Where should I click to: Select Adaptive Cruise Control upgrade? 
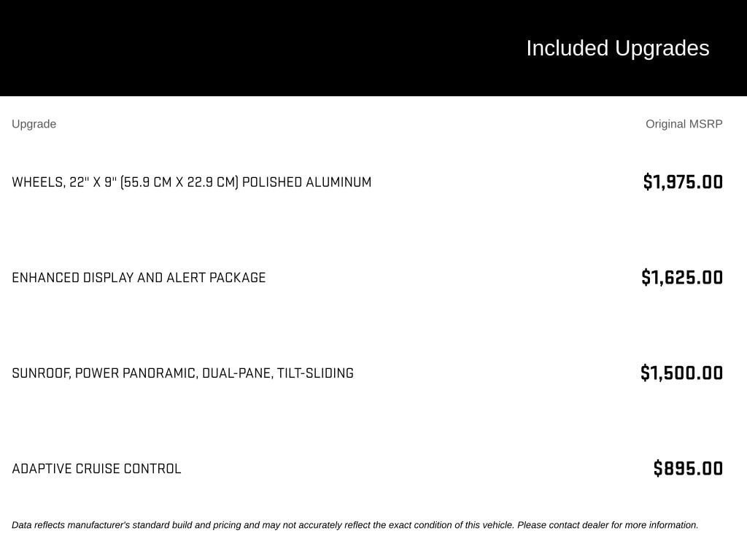tap(96, 469)
